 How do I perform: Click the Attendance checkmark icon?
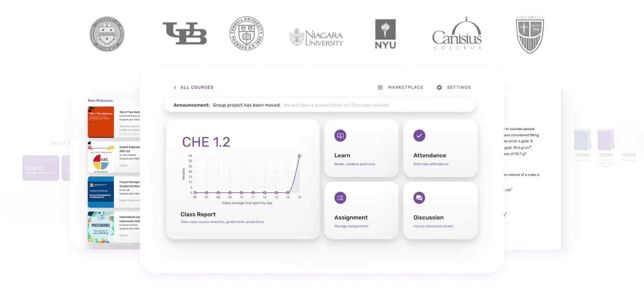pyautogui.click(x=419, y=136)
